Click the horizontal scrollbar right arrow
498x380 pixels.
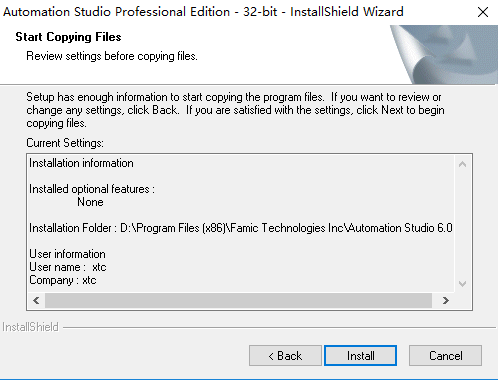click(446, 301)
